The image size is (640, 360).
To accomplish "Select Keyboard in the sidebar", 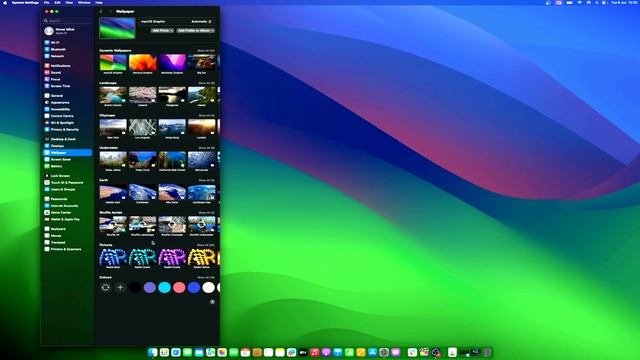I will 67,229.
